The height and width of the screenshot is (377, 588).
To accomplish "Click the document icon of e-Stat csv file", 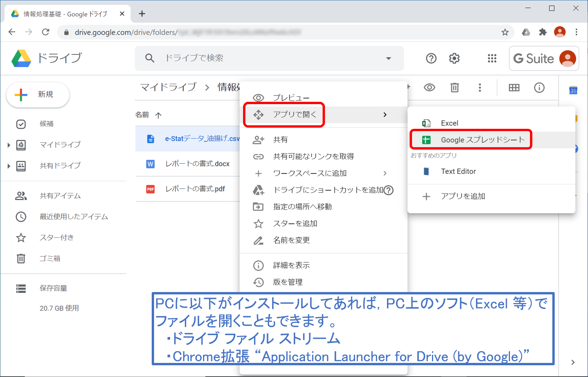I will 151,139.
